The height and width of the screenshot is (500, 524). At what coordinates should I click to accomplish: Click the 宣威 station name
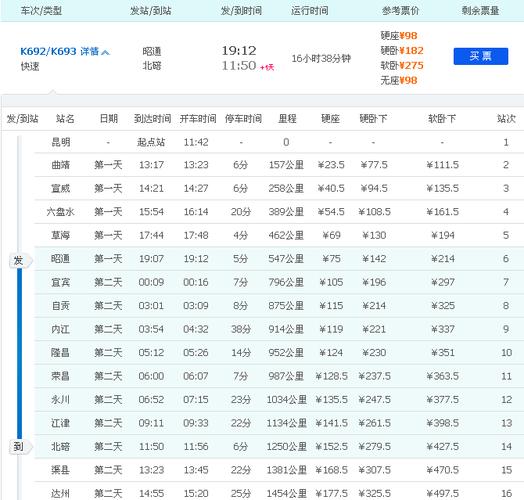(x=61, y=189)
